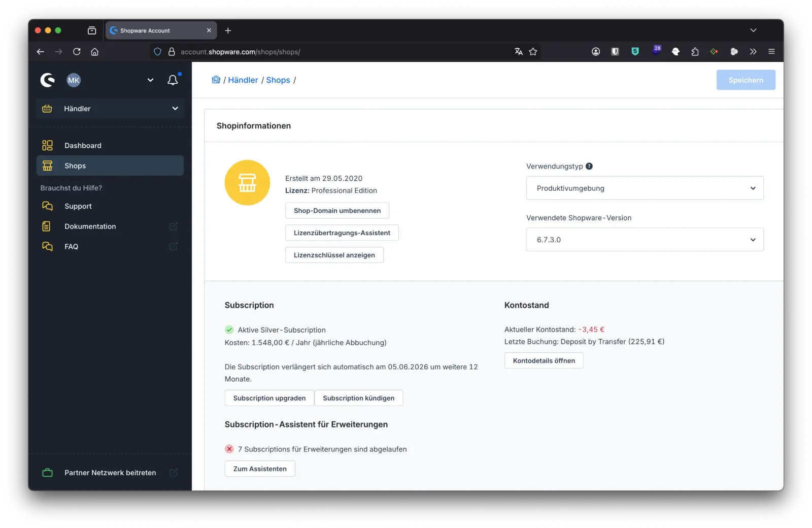Viewport: 812px width, 528px height.
Task: Open Dokumentation via its external-link icon
Action: (173, 226)
